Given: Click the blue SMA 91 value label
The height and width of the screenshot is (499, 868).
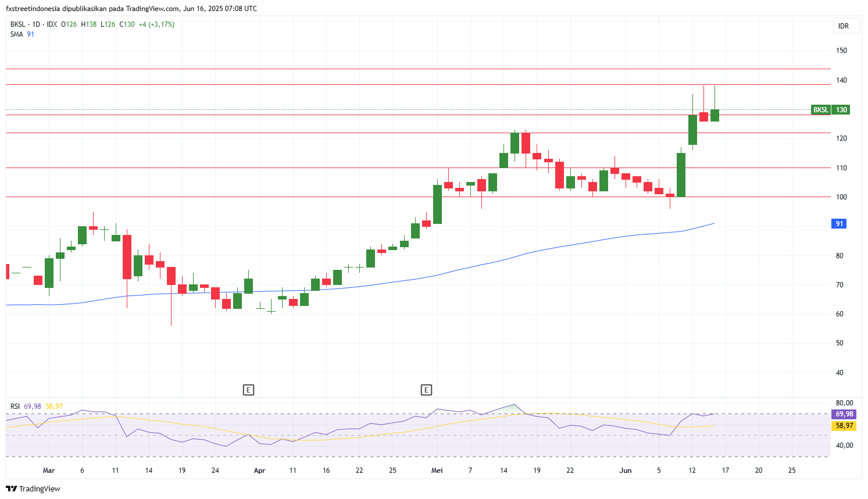Looking at the screenshot, I should coord(839,224).
